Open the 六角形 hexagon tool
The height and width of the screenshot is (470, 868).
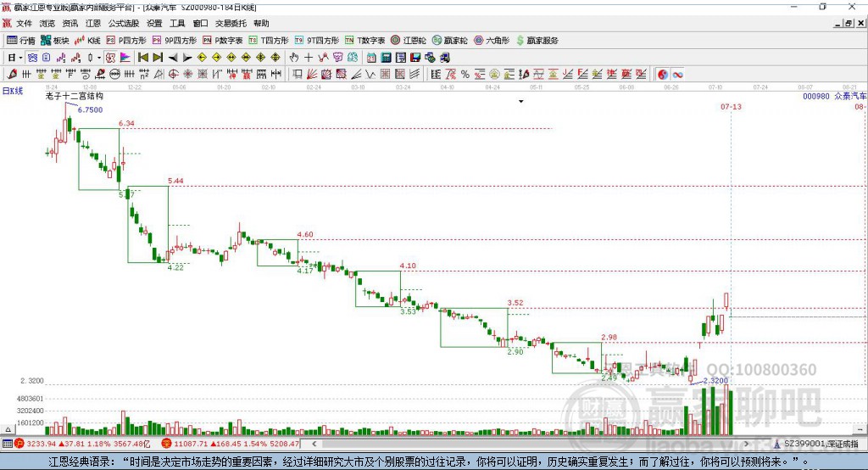point(492,41)
